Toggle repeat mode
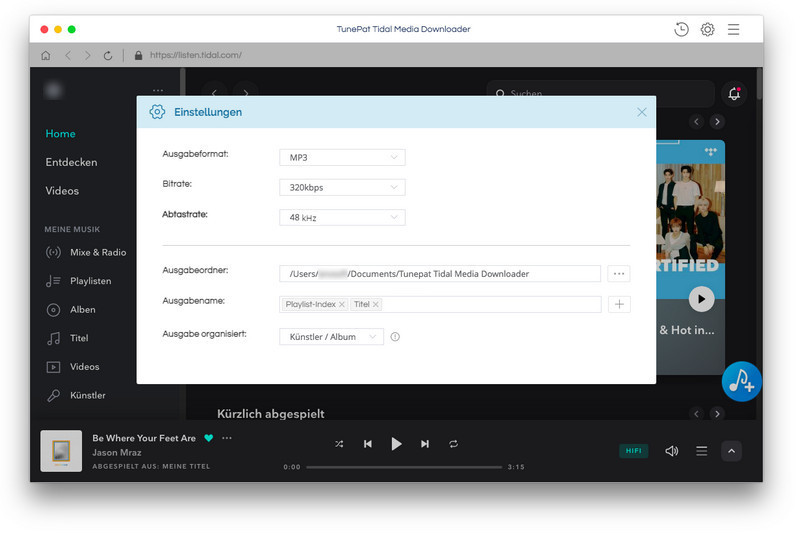 point(454,444)
